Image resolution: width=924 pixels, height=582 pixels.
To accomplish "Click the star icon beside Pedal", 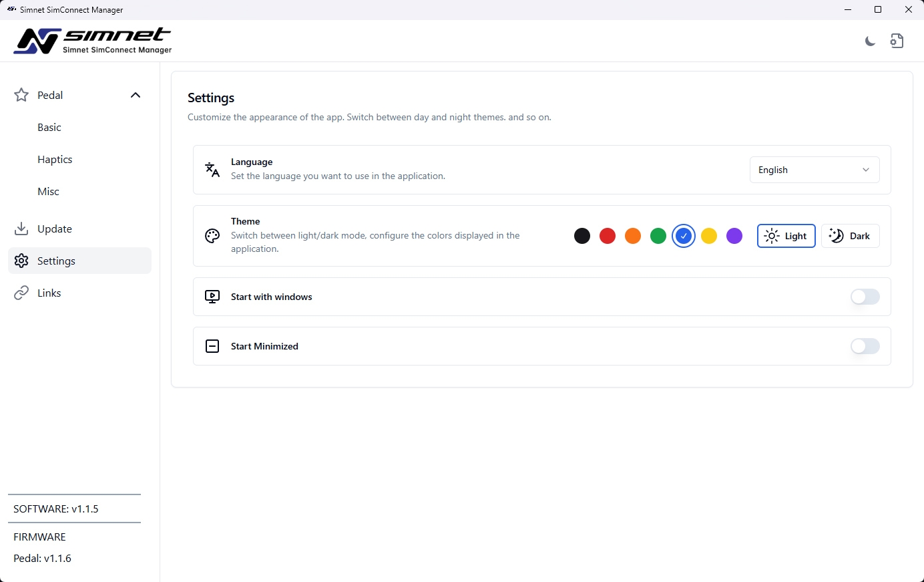I will pos(21,95).
